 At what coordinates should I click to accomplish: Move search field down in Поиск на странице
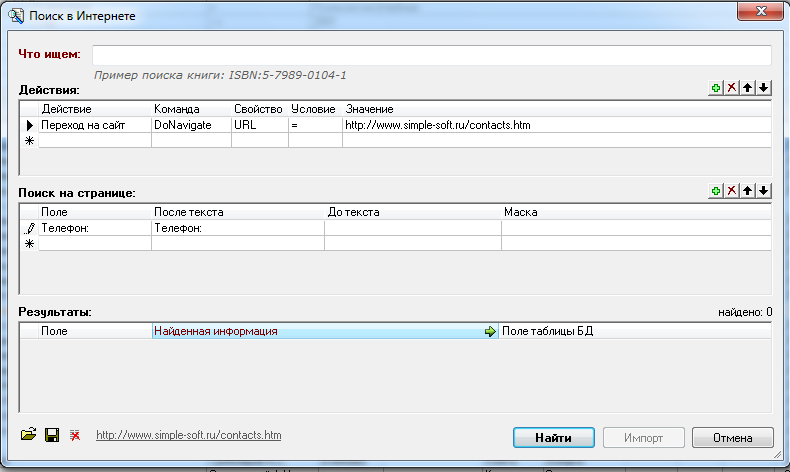click(764, 191)
